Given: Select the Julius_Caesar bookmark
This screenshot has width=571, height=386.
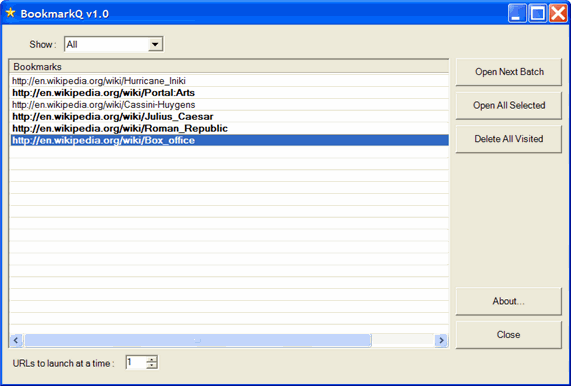Looking at the screenshot, I should coord(230,117).
